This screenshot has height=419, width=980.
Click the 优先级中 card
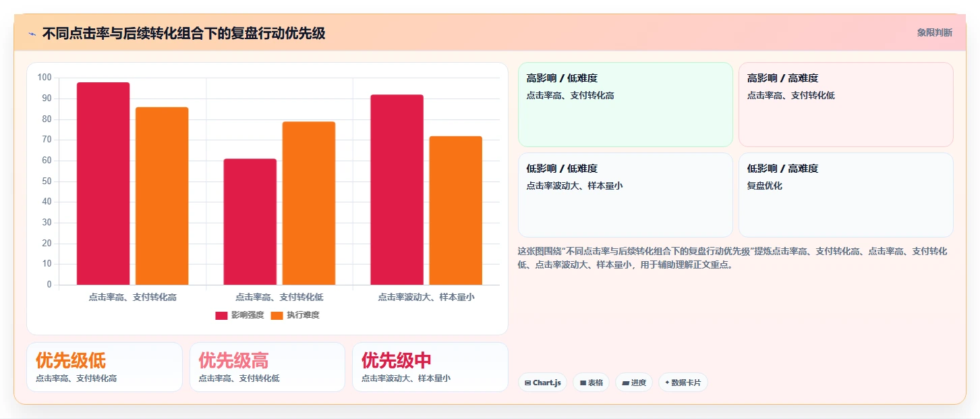click(x=430, y=367)
